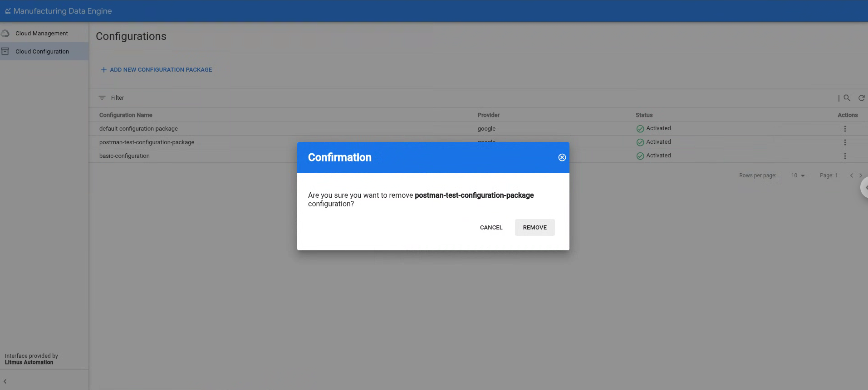Cancel the configuration removal

click(491, 228)
